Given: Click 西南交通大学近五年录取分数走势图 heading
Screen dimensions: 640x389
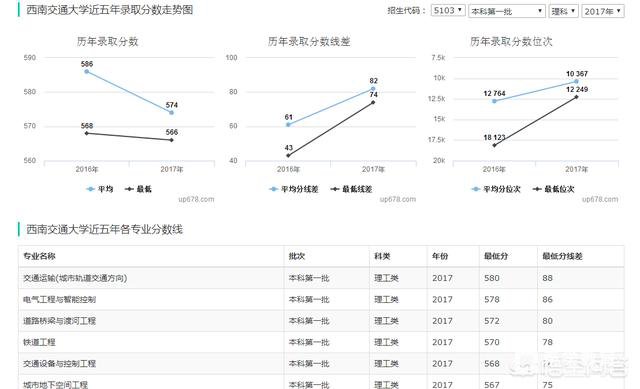Looking at the screenshot, I should (109, 10).
